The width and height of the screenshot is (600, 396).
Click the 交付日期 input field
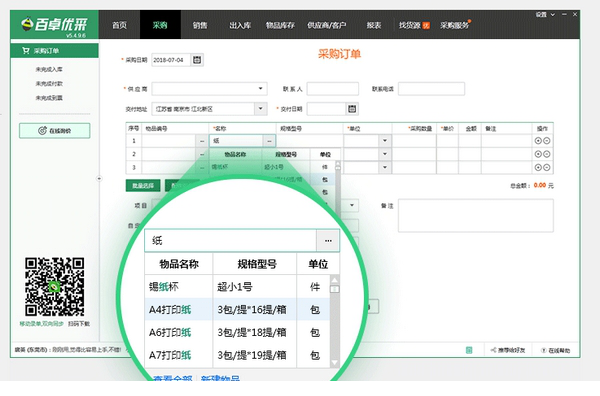point(326,109)
